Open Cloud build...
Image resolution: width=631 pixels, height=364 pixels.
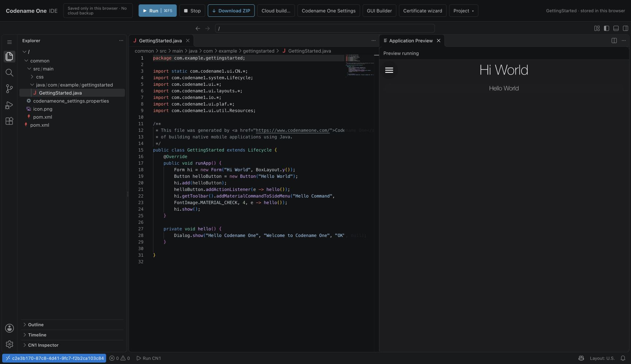point(276,11)
